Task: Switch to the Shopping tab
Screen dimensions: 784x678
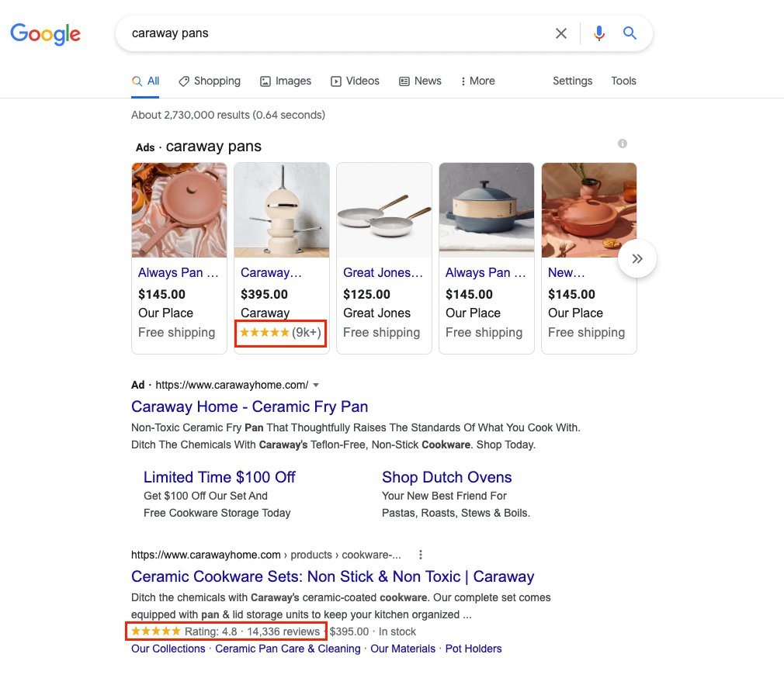Action: pyautogui.click(x=210, y=81)
